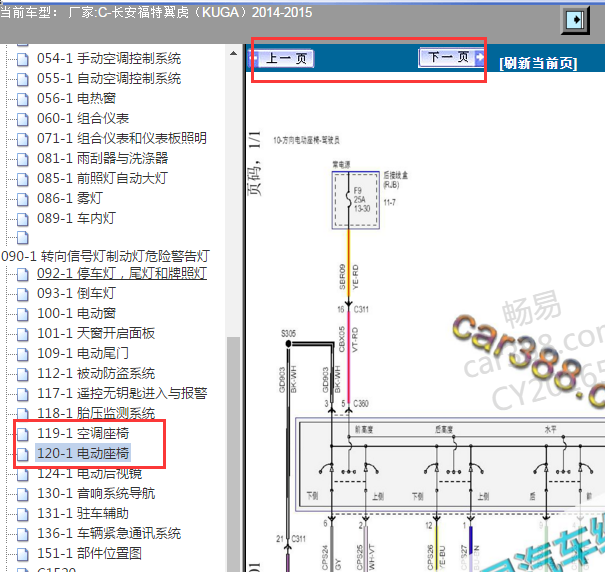Click page icon beside 151-1 部件位置图
This screenshot has height=572, width=605.
pyautogui.click(x=23, y=554)
